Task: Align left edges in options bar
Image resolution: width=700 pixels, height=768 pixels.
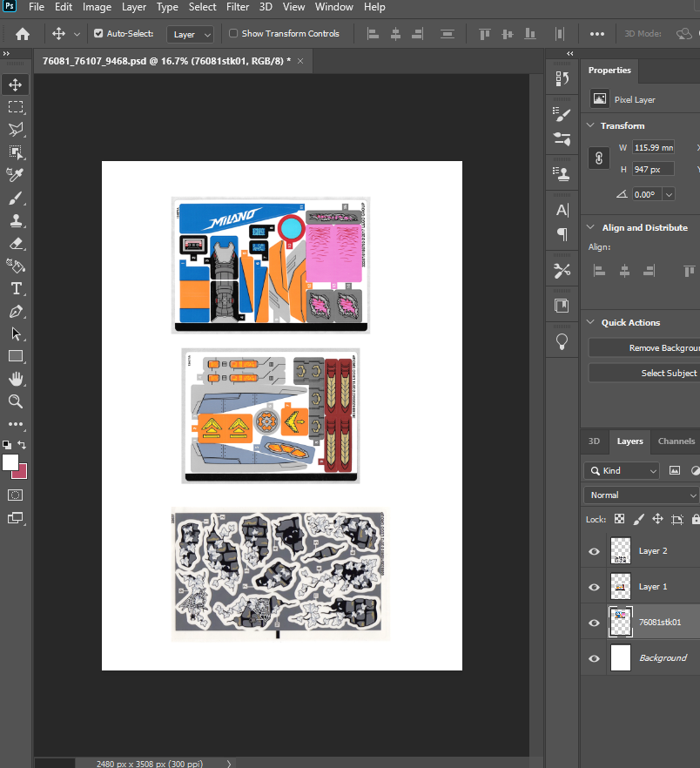Action: pyautogui.click(x=374, y=34)
